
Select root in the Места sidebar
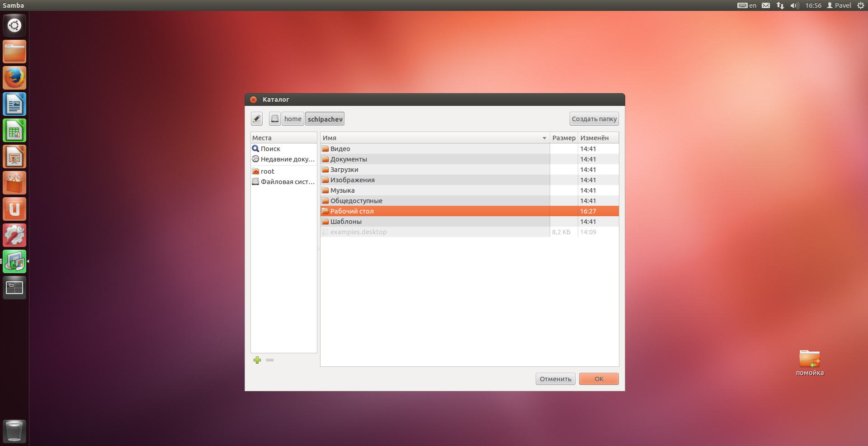284,171
